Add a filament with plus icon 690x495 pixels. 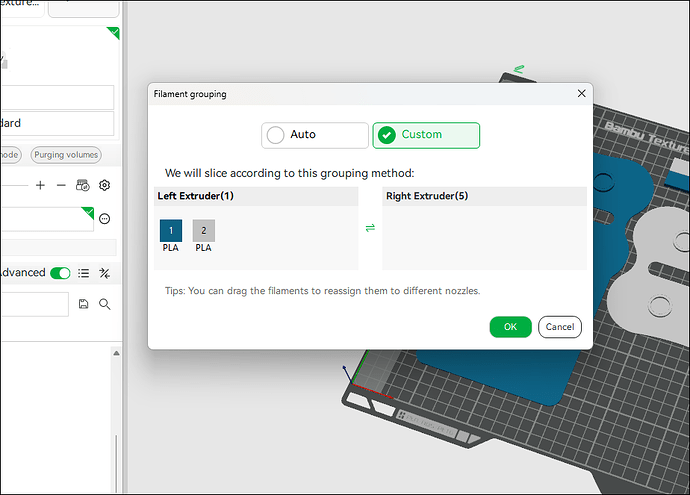[x=40, y=185]
